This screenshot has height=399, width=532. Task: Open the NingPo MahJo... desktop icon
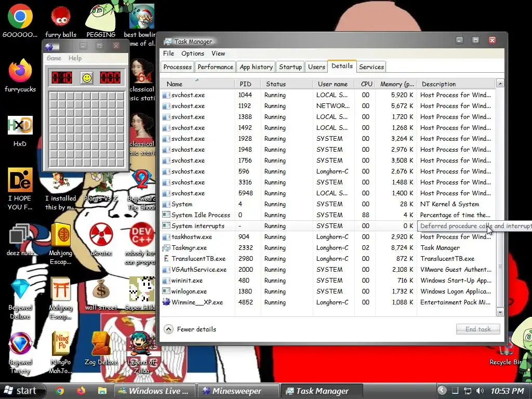(61, 353)
